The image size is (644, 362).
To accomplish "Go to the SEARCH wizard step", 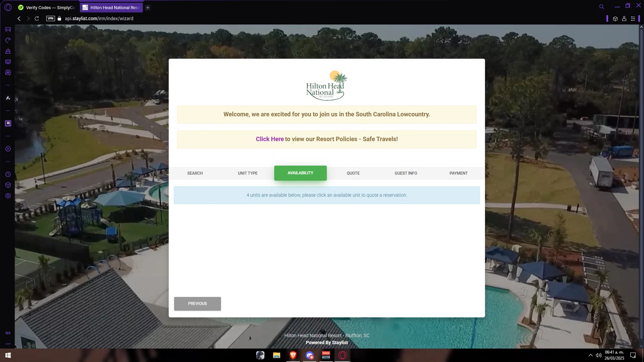I will pyautogui.click(x=195, y=173).
